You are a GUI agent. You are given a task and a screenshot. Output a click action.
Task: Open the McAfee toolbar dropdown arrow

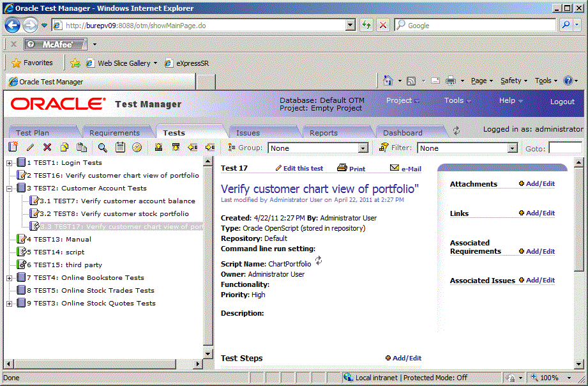[94, 44]
